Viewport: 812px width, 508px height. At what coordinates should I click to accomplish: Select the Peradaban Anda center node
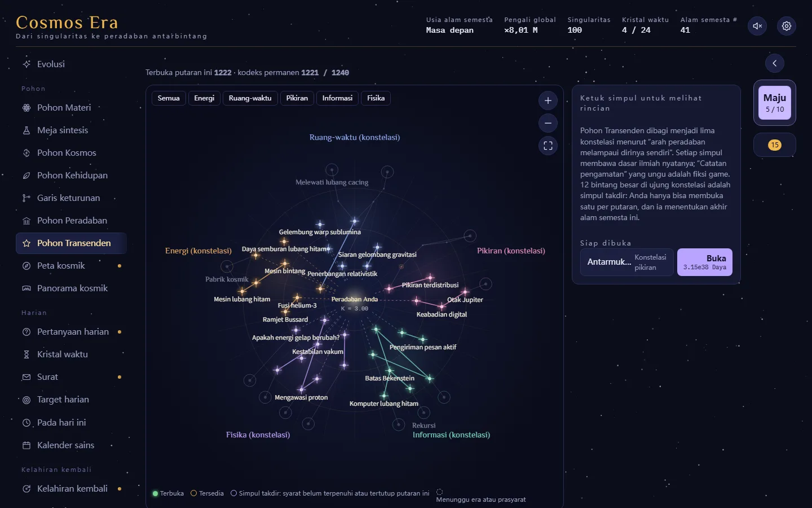pyautogui.click(x=355, y=300)
